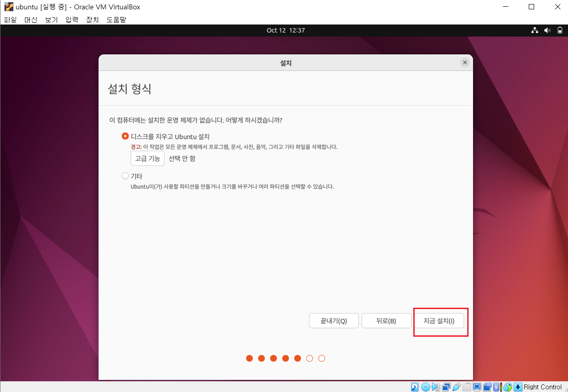Click the 뒤로(B) button
This screenshot has width=568, height=392.
click(386, 321)
